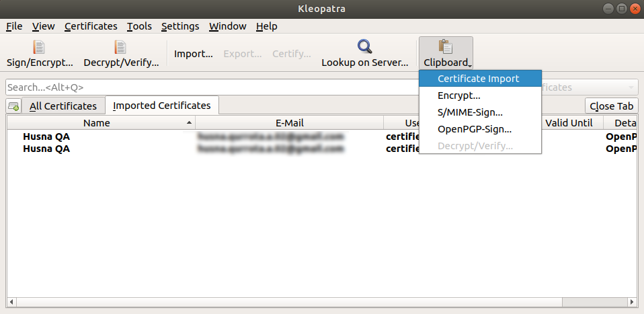Select the second Husna QA certificate row
Image resolution: width=644 pixels, height=314 pixels.
pyautogui.click(x=323, y=149)
